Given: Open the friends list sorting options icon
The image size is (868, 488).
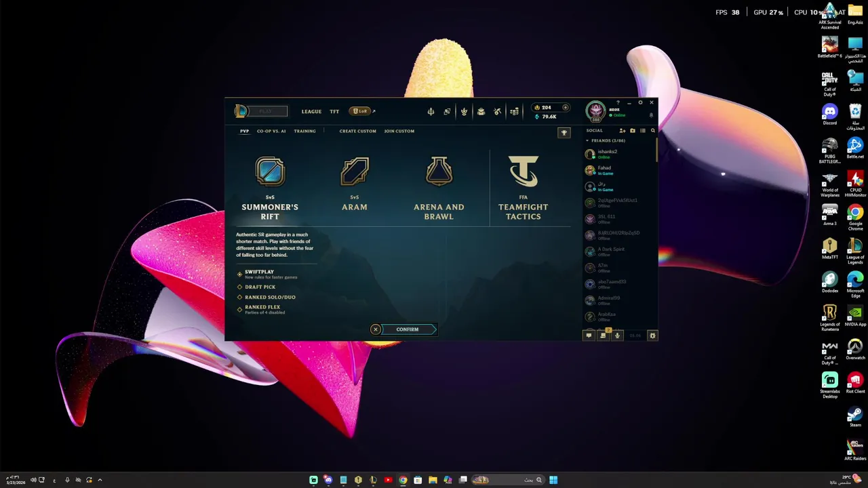Looking at the screenshot, I should (643, 131).
